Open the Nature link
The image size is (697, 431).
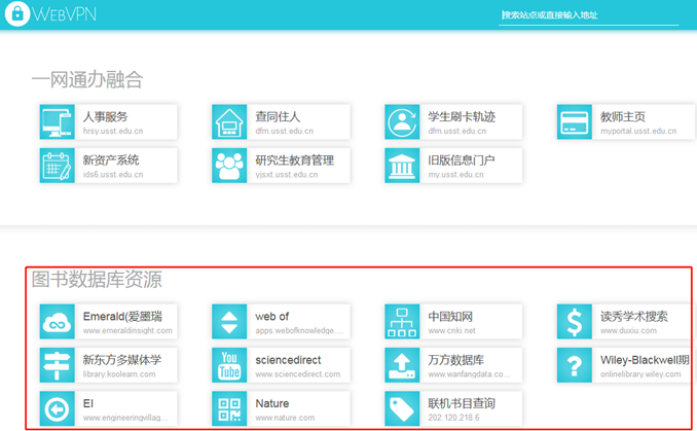pos(281,409)
